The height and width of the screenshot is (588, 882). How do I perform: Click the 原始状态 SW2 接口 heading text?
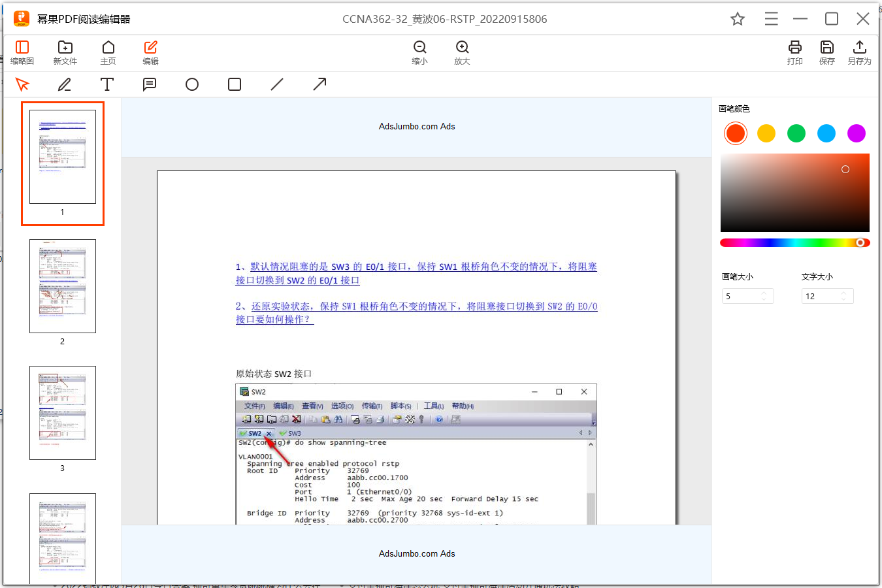pos(274,374)
